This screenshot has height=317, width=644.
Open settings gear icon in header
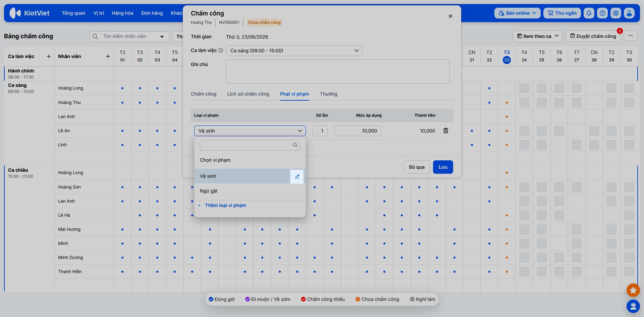[x=616, y=13]
